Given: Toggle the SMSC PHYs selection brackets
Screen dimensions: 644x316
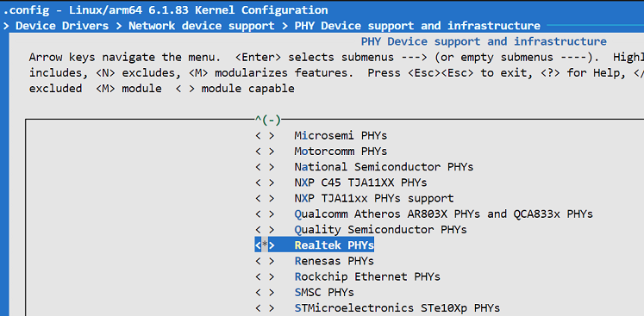Looking at the screenshot, I should click(x=265, y=293).
